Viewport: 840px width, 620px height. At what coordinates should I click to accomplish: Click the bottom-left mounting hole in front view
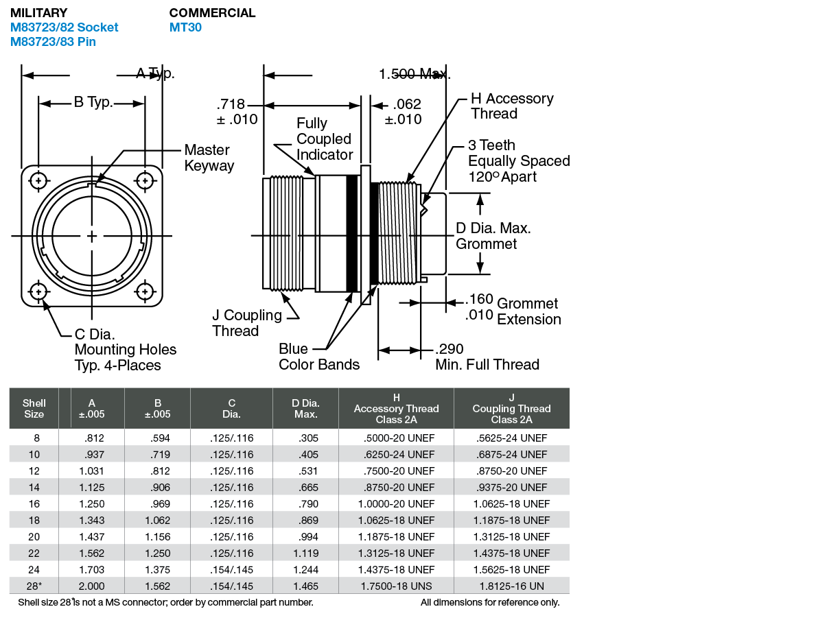point(39,291)
